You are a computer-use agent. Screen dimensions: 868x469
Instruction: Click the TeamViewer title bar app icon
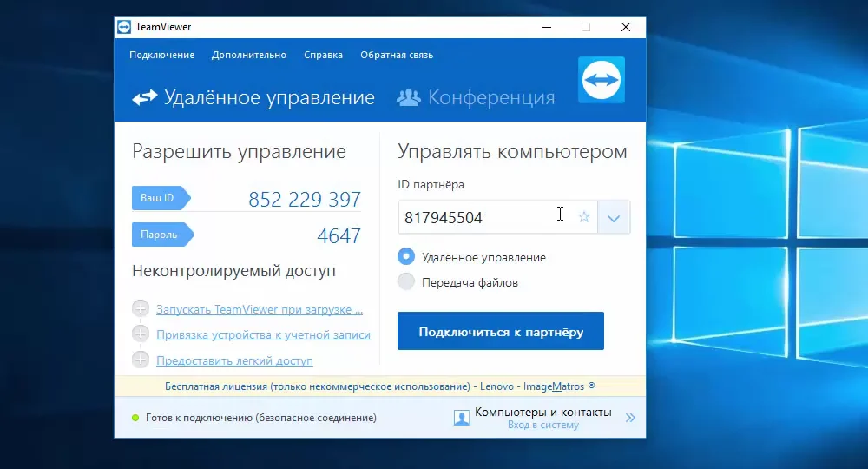click(x=124, y=27)
